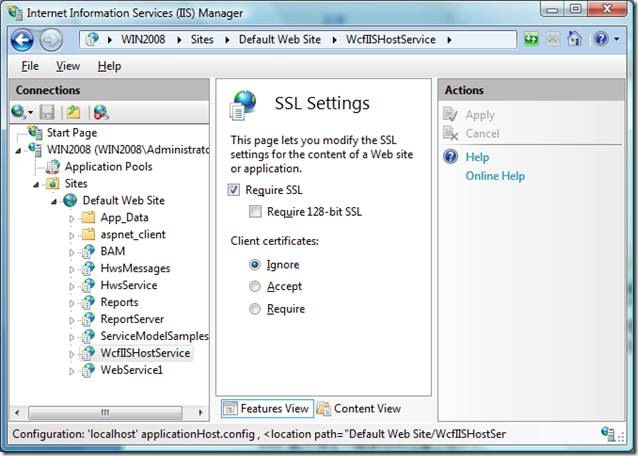Image resolution: width=638 pixels, height=456 pixels.
Task: Click right arrow of Connections scrollbar
Action: tap(200, 412)
